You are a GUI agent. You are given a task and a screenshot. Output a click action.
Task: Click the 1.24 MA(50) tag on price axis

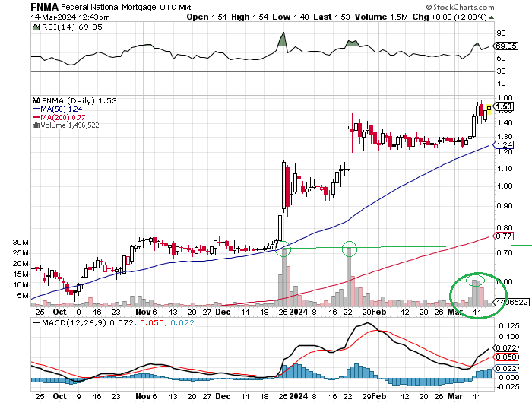(x=504, y=145)
